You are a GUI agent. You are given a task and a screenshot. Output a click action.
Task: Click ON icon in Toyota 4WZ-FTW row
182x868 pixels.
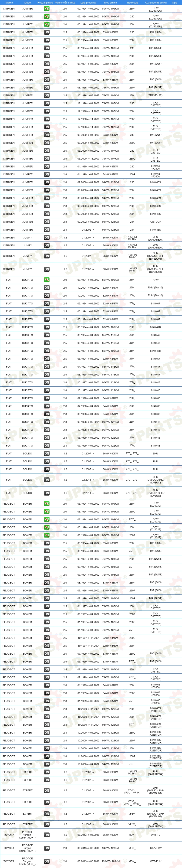(x=47, y=848)
